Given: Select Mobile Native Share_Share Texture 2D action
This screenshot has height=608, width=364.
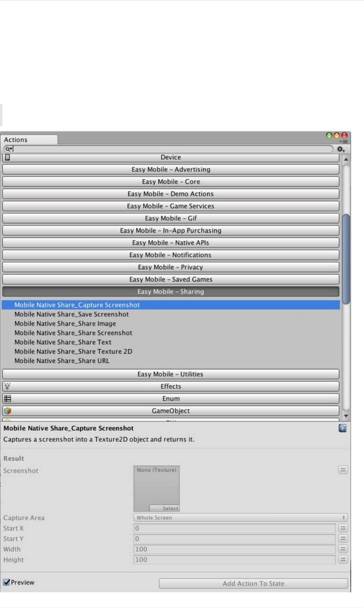Looking at the screenshot, I should click(x=171, y=351).
